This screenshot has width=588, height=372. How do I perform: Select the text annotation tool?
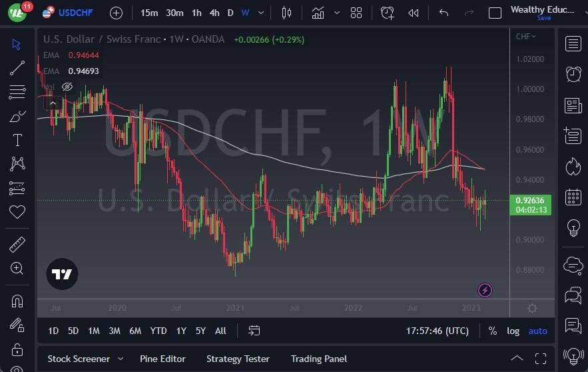click(x=17, y=140)
